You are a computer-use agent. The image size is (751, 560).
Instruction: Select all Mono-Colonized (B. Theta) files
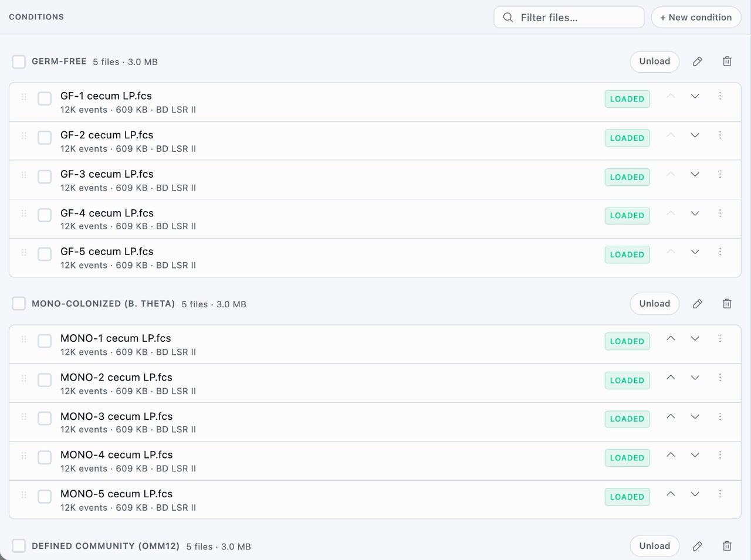pyautogui.click(x=19, y=304)
